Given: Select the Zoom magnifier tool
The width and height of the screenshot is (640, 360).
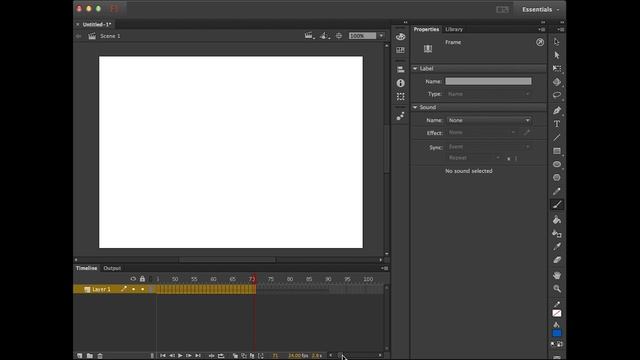Looking at the screenshot, I should click(x=557, y=289).
